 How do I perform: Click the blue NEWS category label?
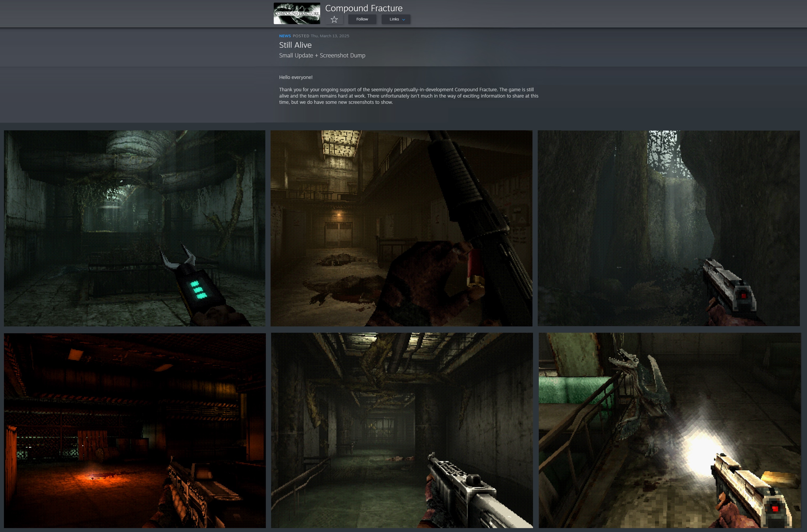click(x=285, y=36)
